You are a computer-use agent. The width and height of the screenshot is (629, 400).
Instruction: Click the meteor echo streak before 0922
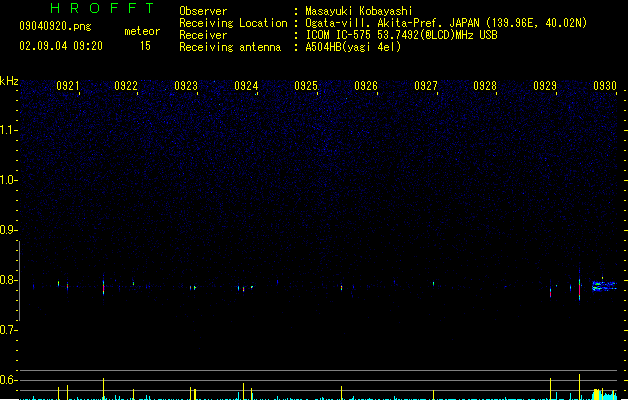(x=103, y=286)
